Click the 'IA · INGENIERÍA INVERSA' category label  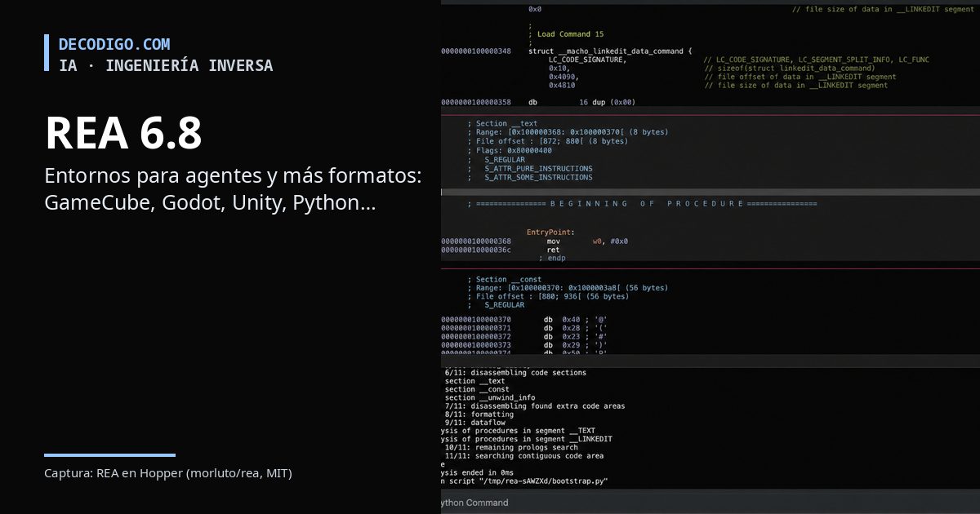[166, 65]
